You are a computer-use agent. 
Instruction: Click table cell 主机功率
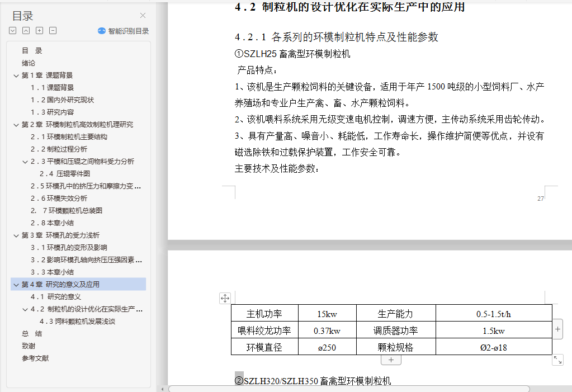point(264,314)
